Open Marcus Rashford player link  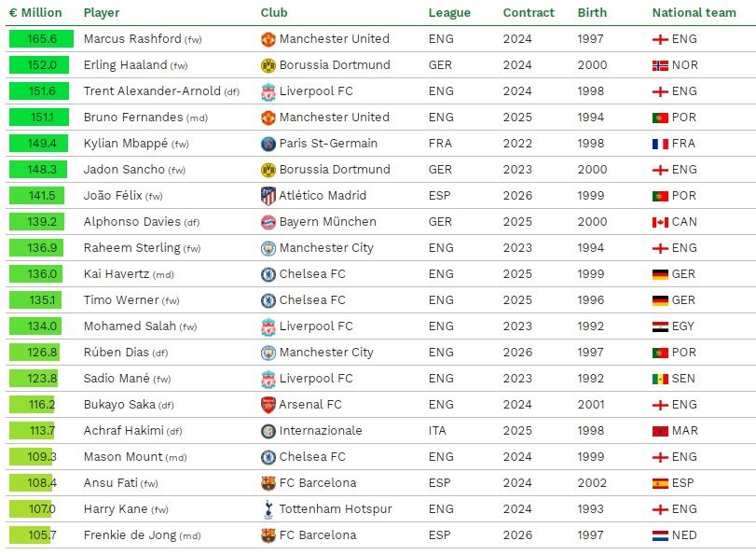pyautogui.click(x=132, y=38)
